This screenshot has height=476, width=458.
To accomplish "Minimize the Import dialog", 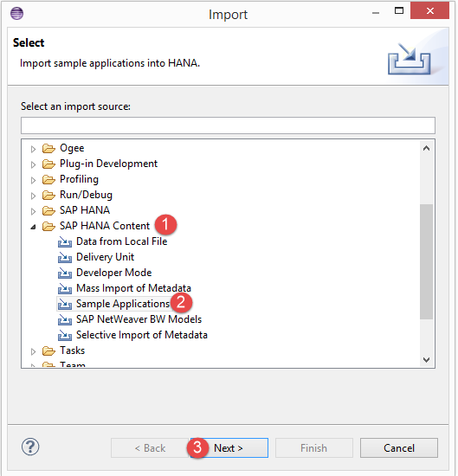I will 376,12.
